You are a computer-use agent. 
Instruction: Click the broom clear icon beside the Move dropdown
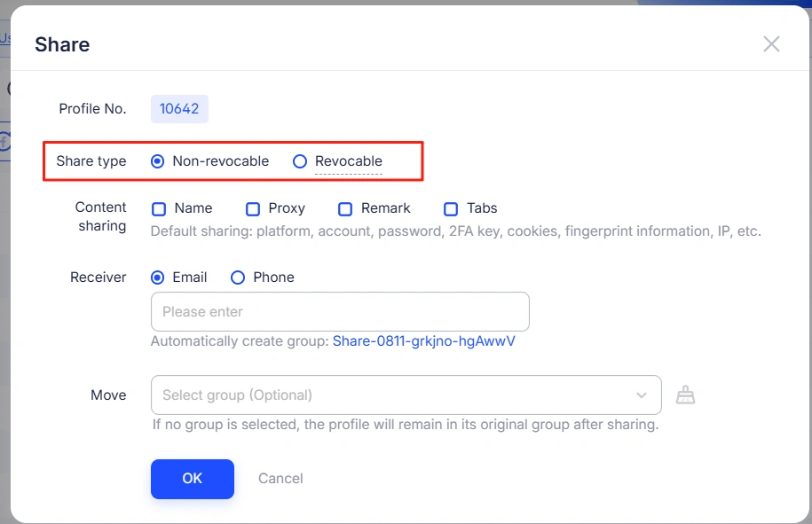[685, 395]
